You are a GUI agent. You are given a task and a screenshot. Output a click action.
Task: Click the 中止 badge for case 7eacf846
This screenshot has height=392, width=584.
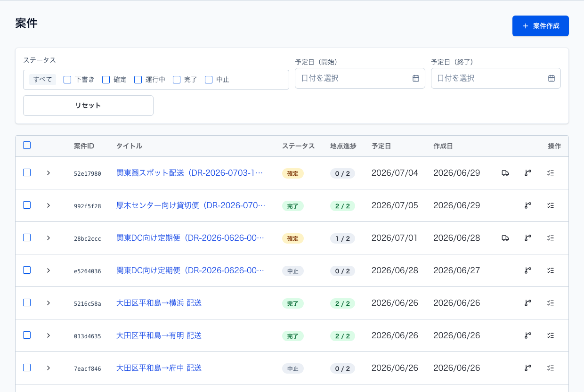click(293, 368)
